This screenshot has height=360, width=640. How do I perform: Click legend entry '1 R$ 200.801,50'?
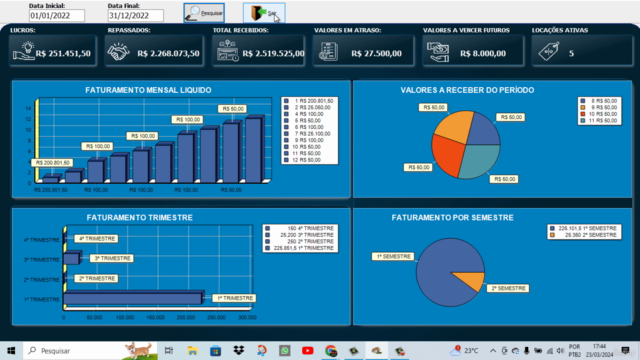(x=309, y=101)
